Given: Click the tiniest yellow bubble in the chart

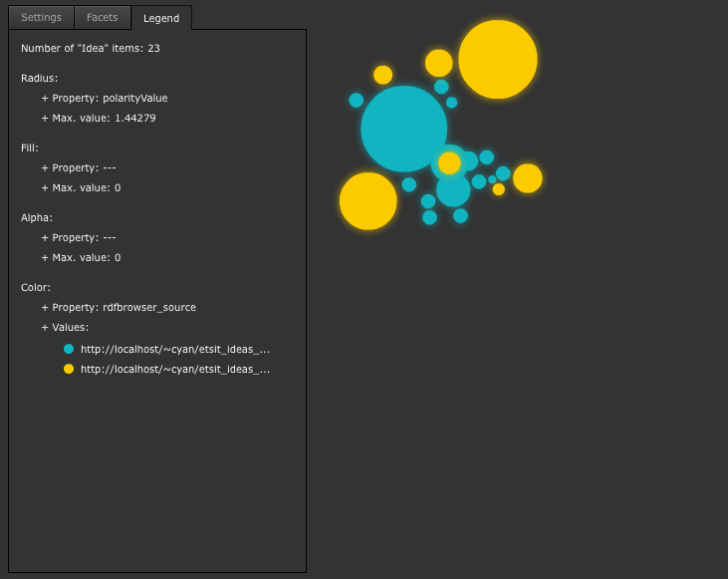Looking at the screenshot, I should point(499,189).
